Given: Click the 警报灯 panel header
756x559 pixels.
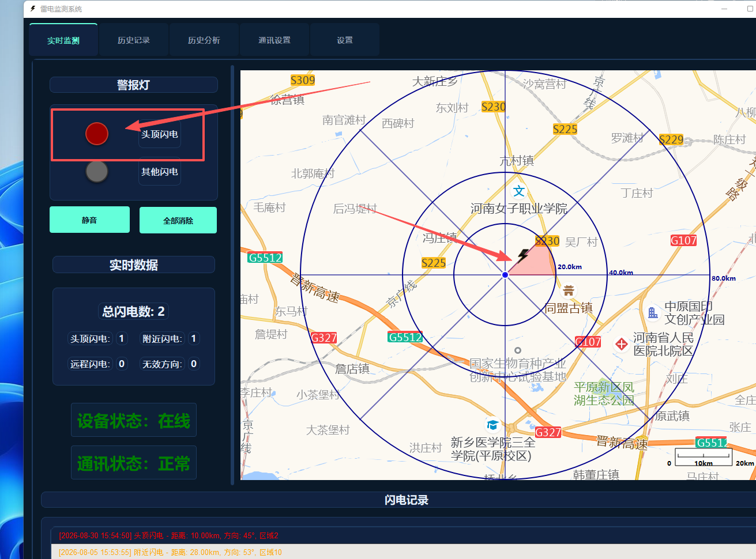Looking at the screenshot, I should coord(134,85).
